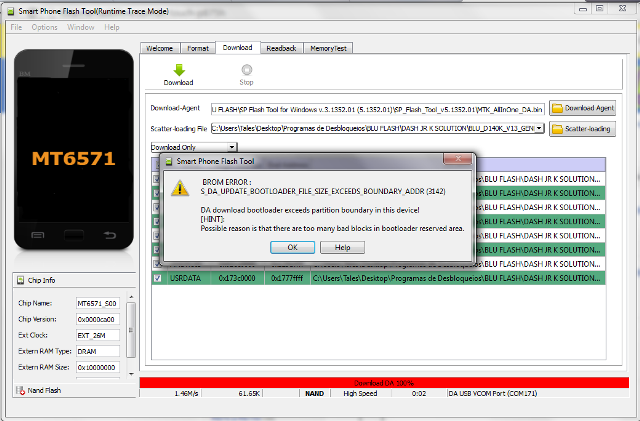The height and width of the screenshot is (421, 640).
Task: Click the 0x1777ffff end address cell
Action: 287,278
